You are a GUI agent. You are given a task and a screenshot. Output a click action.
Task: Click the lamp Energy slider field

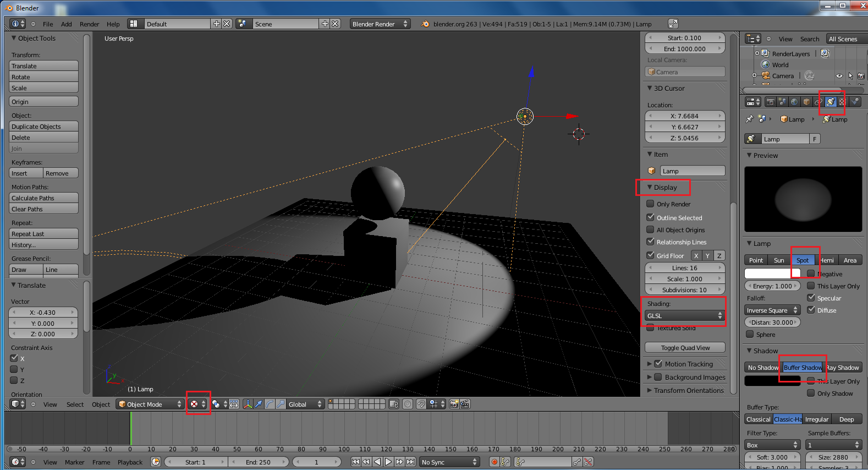(x=772, y=286)
